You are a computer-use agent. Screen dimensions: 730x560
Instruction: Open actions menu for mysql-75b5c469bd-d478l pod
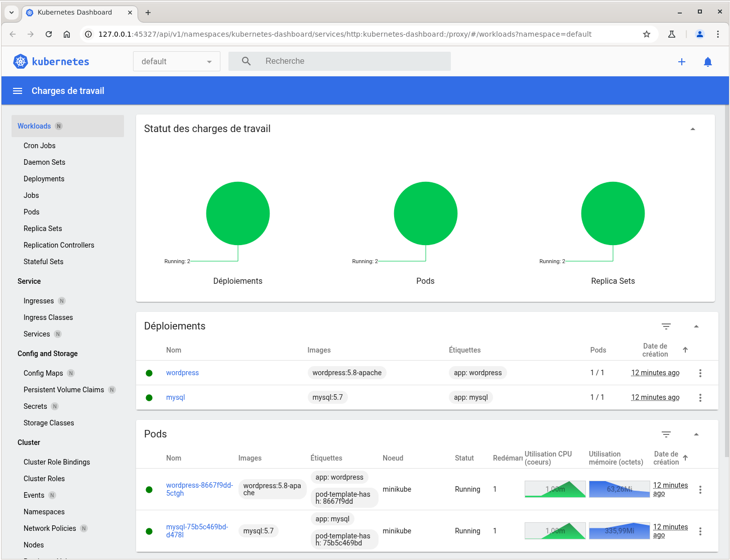tap(700, 531)
